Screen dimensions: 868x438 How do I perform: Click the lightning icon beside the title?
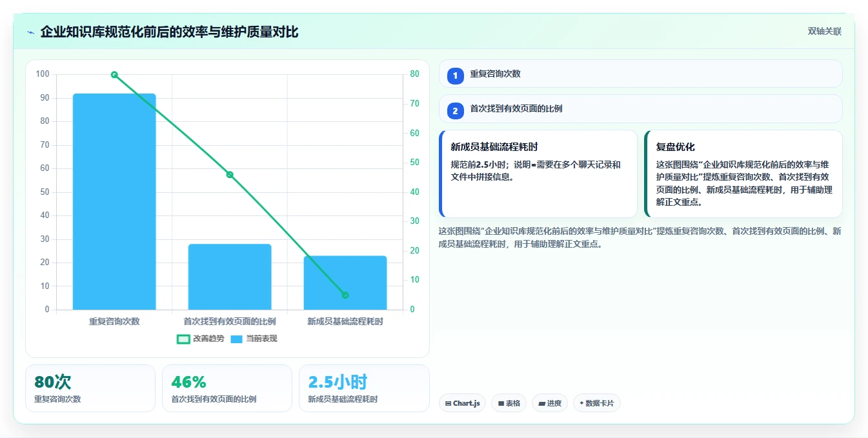(x=30, y=32)
